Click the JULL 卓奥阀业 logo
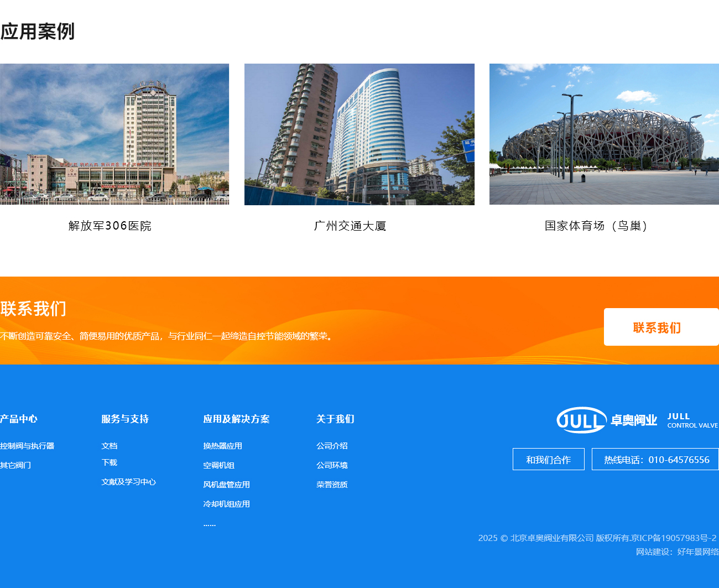719x588 pixels. click(x=637, y=420)
